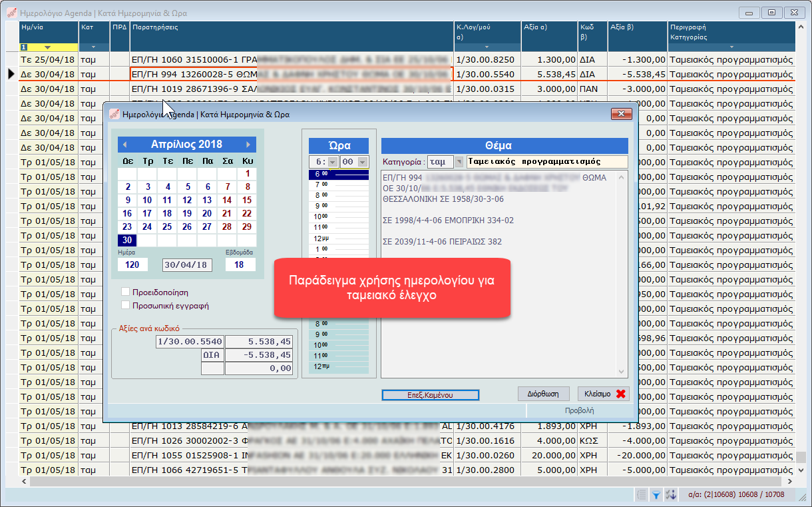Open the Περιγραφή Κατηγορίας column filter dropdown
The width and height of the screenshot is (812, 507).
pyautogui.click(x=731, y=47)
